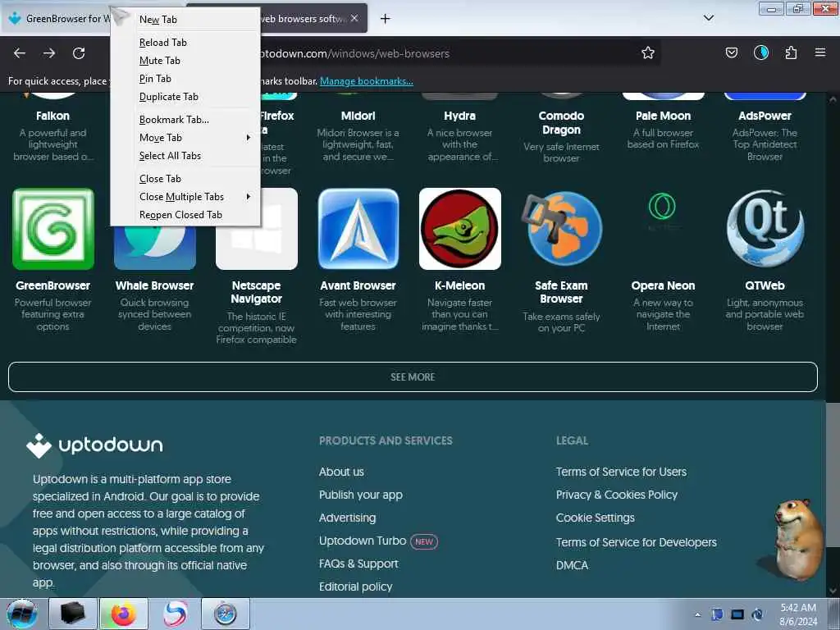Select Pin Tab menu entry
Image resolution: width=840 pixels, height=630 pixels.
point(185,79)
